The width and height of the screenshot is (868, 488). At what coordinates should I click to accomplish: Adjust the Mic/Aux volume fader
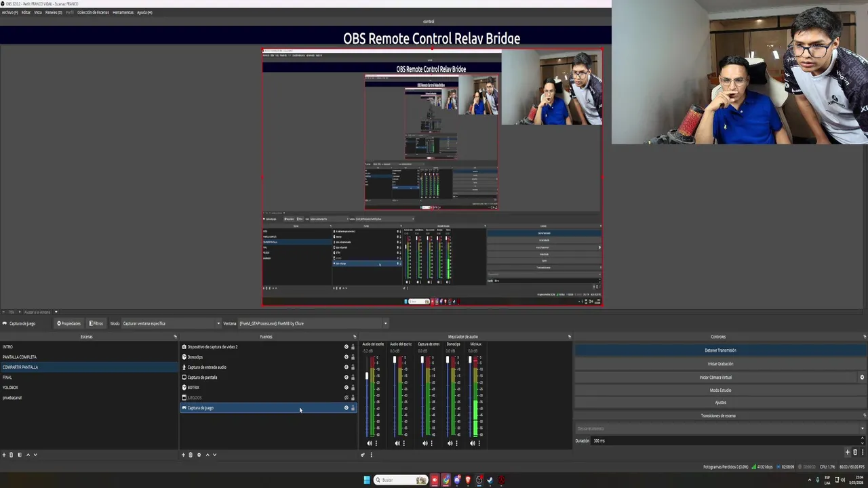(470, 359)
